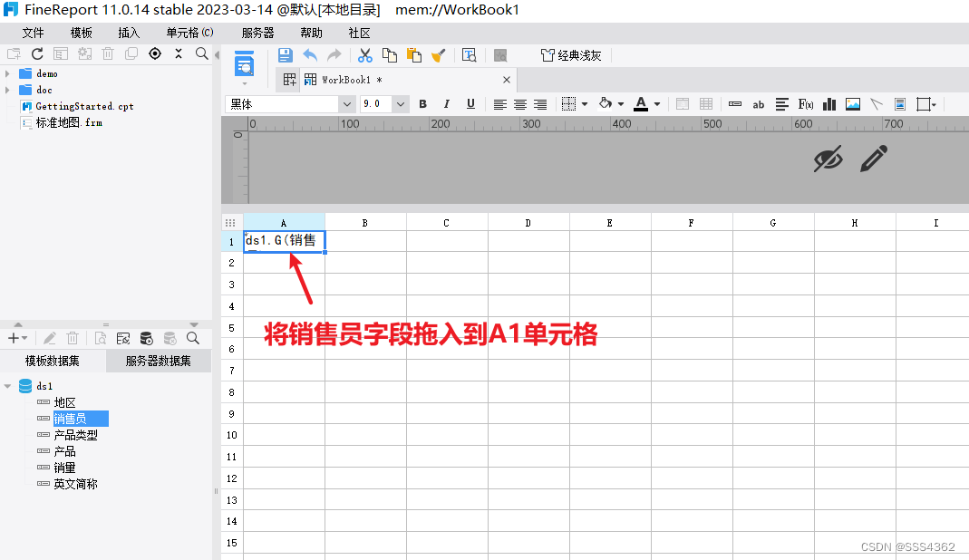969x560 pixels.
Task: Toggle underline formatting
Action: 470,104
